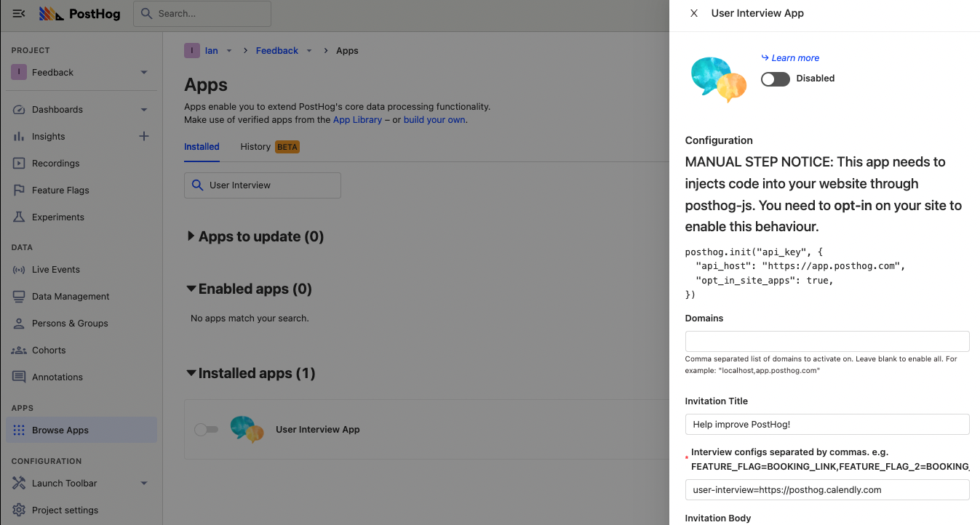Switch to the History tab
980x525 pixels.
255,147
